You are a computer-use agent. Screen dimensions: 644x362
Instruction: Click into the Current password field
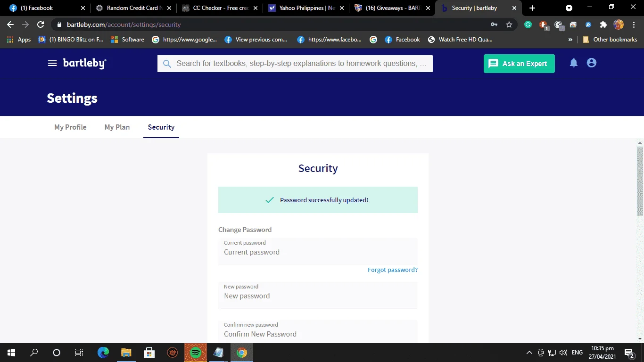click(318, 252)
